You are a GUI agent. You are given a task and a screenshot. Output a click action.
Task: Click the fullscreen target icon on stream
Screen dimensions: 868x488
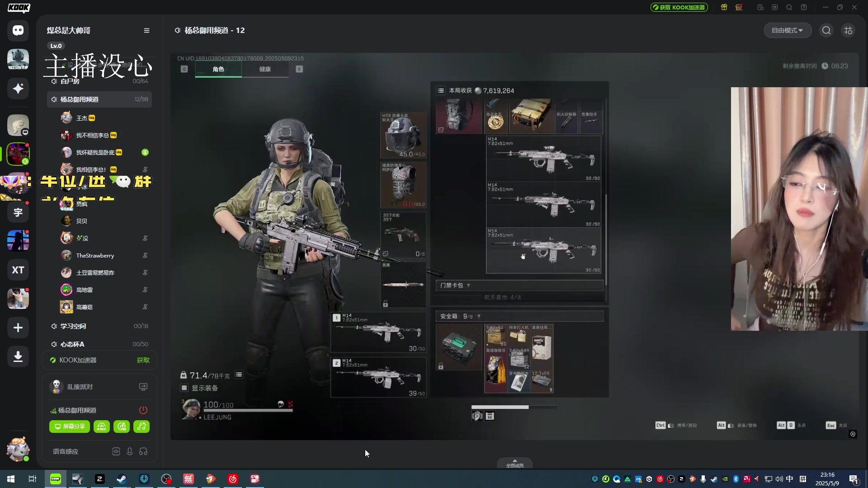pyautogui.click(x=853, y=434)
